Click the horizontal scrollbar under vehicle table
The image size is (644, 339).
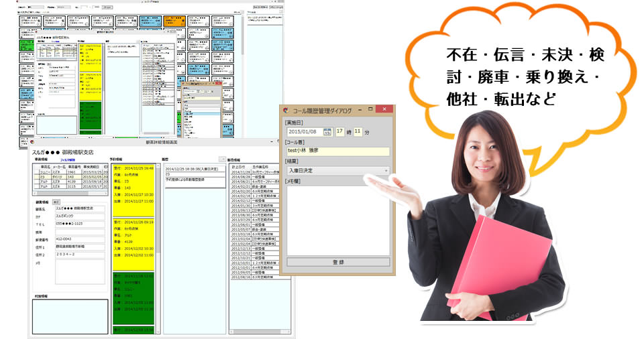[70, 193]
